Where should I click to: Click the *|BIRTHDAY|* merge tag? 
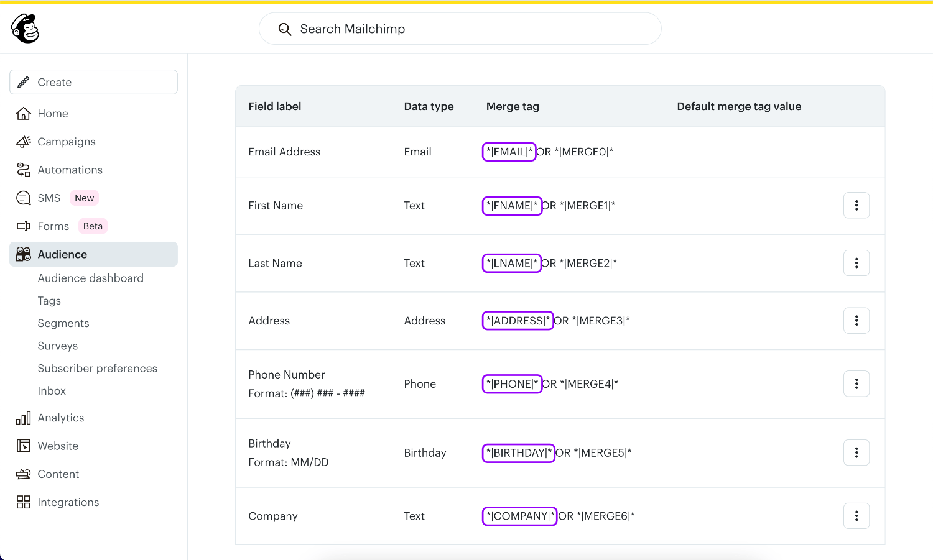tap(519, 452)
